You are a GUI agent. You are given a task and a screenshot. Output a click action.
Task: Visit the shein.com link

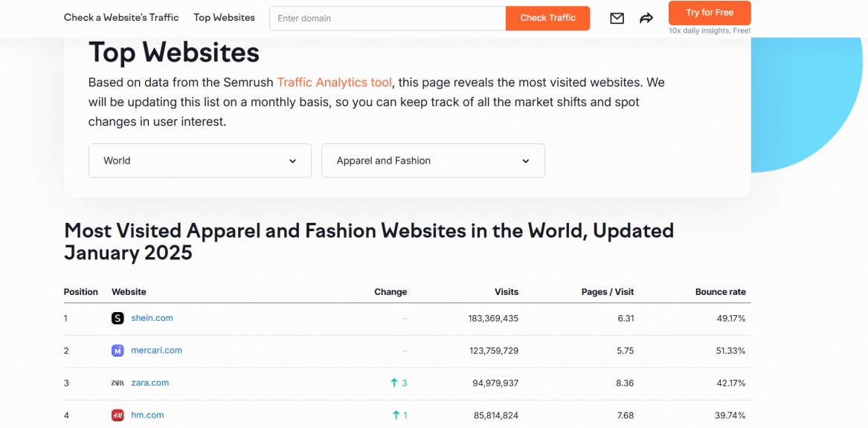[x=152, y=318]
